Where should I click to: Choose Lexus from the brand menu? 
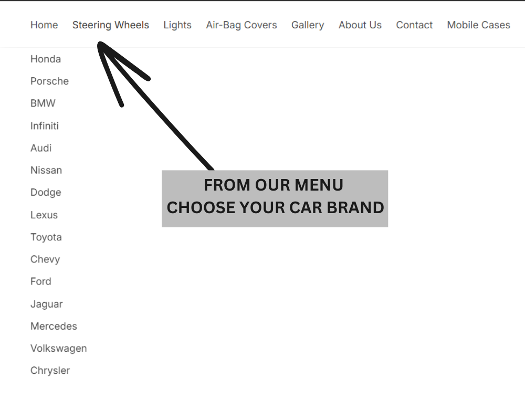click(x=44, y=215)
